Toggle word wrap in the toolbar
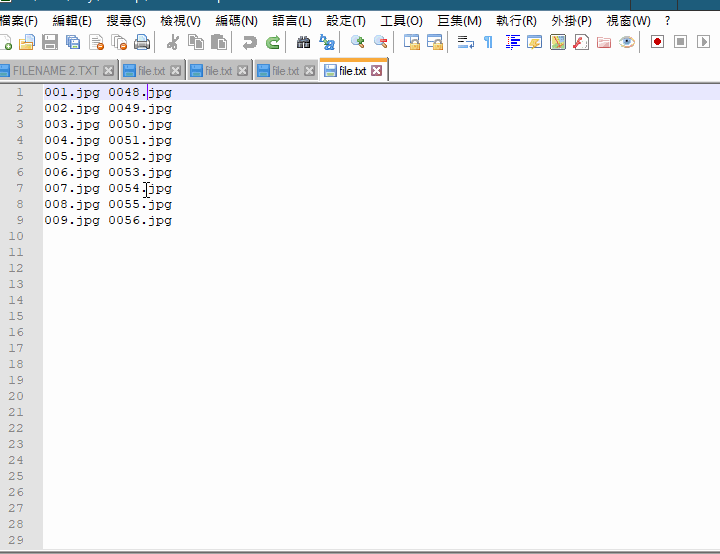Viewport: 720px width, 554px height. pyautogui.click(x=465, y=42)
